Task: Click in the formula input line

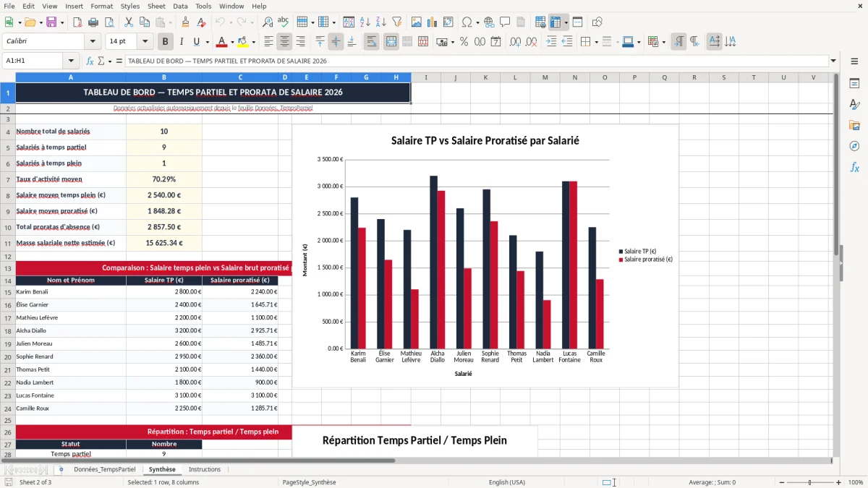Action: coord(476,61)
